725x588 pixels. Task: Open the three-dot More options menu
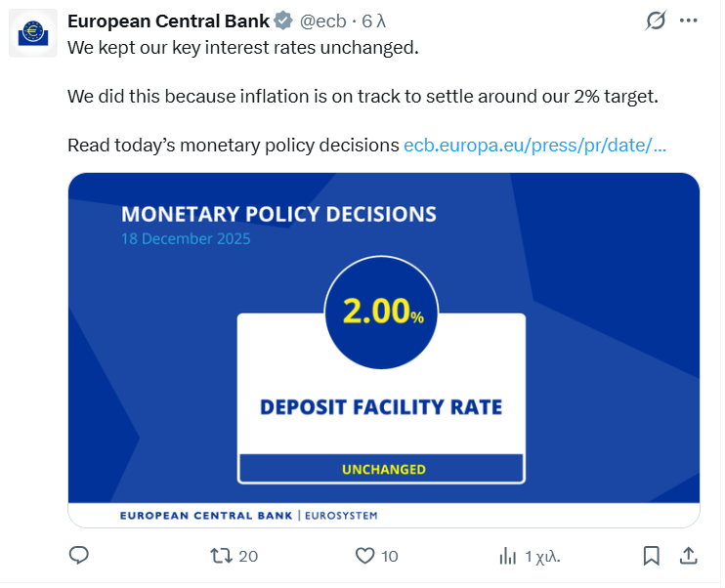tap(689, 20)
